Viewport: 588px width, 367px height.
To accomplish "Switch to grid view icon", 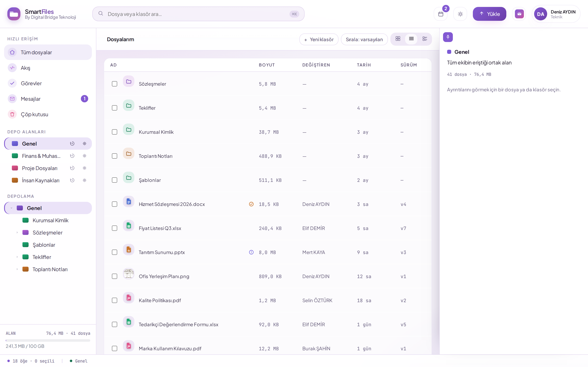I will 398,39.
